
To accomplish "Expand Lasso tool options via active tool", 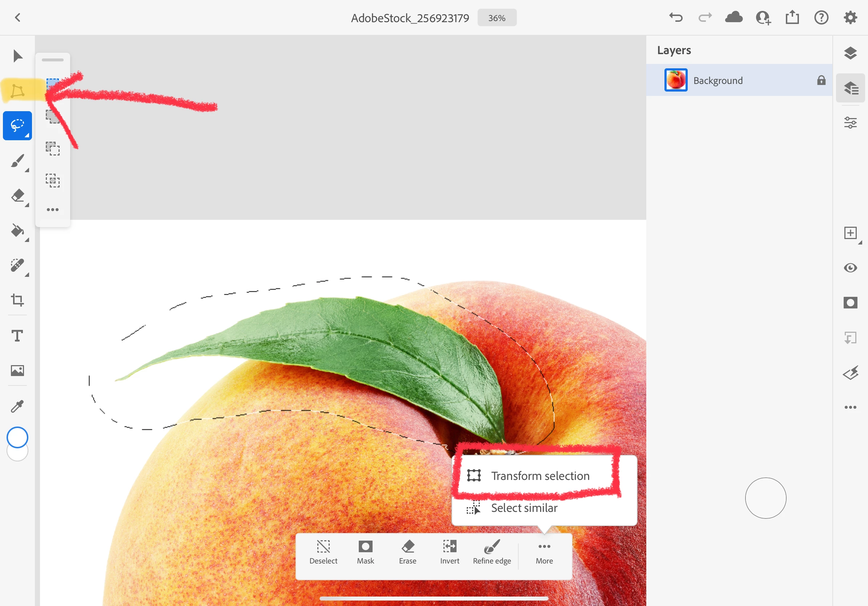I will click(17, 126).
